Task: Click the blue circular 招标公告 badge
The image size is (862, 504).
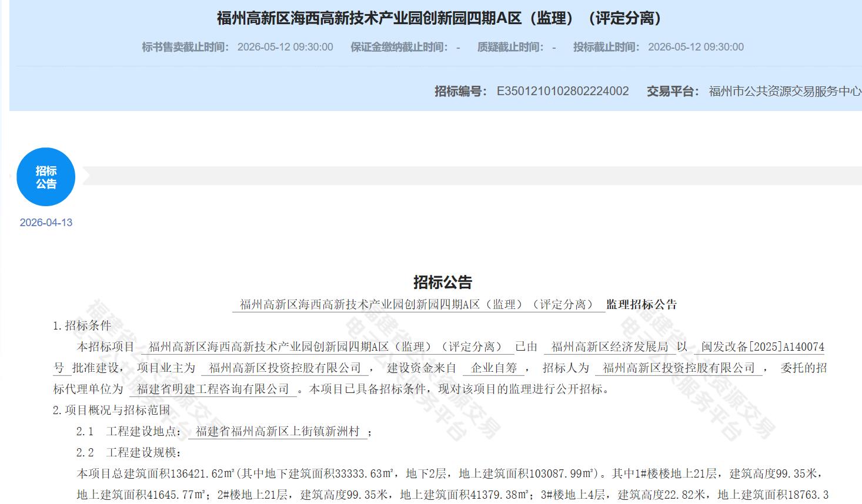Action: [x=46, y=177]
